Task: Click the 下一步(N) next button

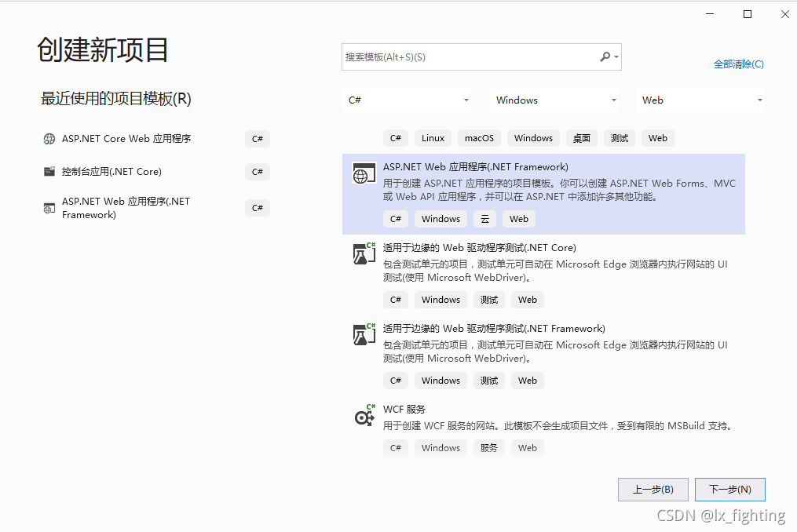Action: click(x=730, y=490)
